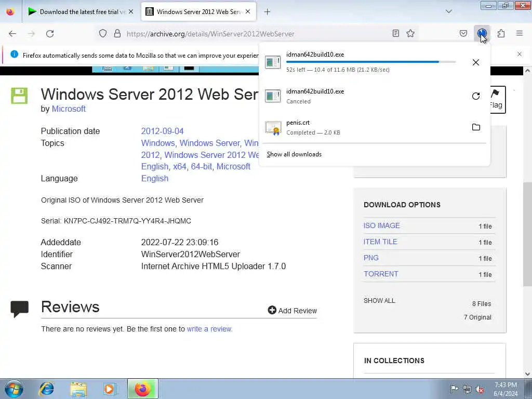Go back to the previous page
The height and width of the screenshot is (399, 532).
click(12, 33)
